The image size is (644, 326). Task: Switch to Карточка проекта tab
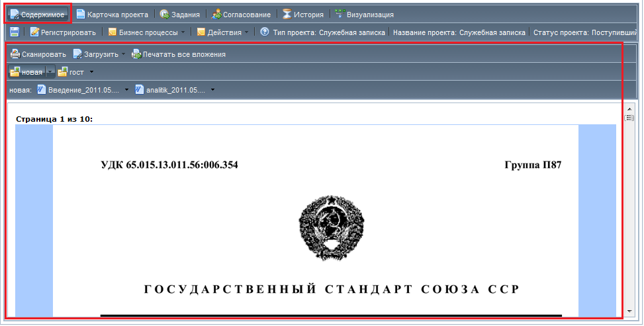click(x=112, y=15)
